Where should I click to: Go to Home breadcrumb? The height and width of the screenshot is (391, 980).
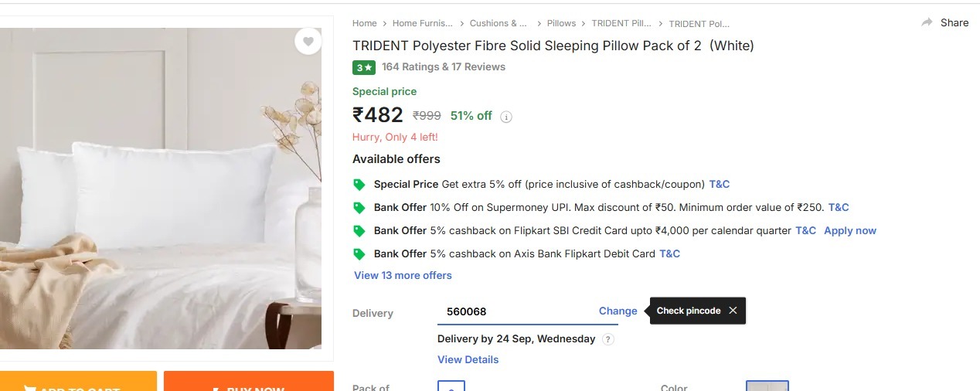tap(365, 23)
